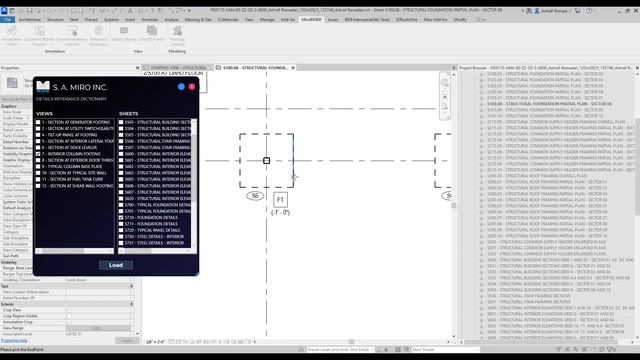
Task: Open the Main Model design options dropdown
Action: pos(445,349)
